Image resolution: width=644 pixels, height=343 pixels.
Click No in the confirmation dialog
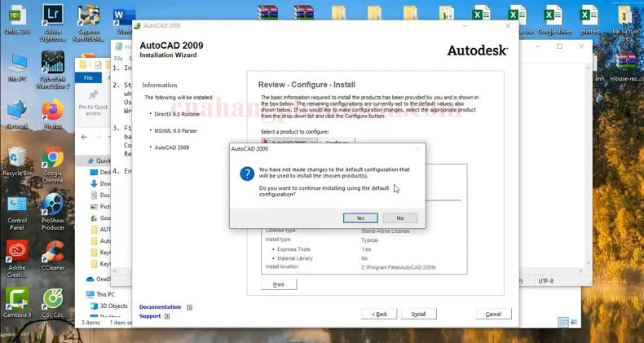click(x=399, y=218)
